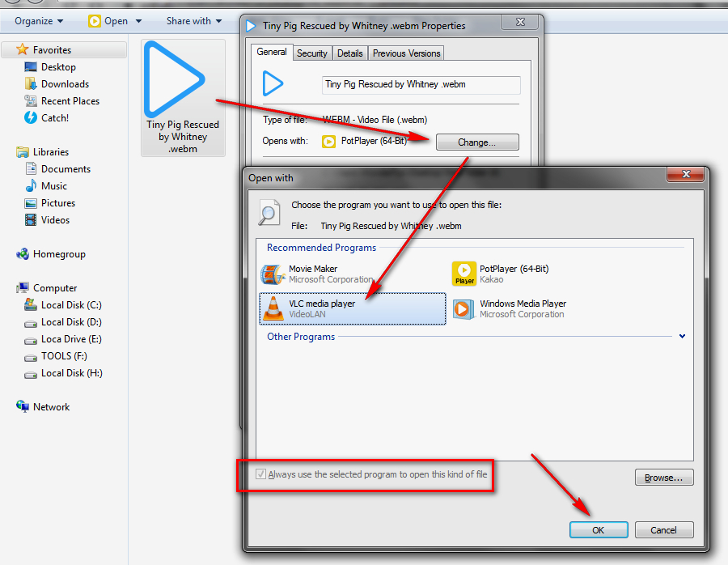
Task: Click Cancel in Open with dialog
Action: (664, 530)
